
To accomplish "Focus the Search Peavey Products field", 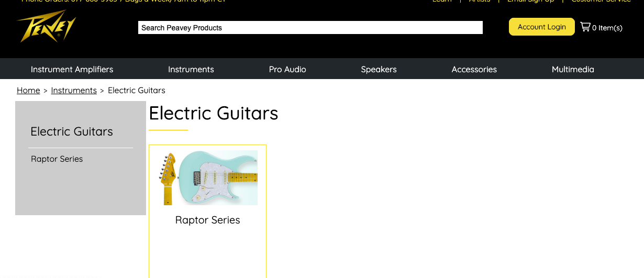I will (310, 28).
